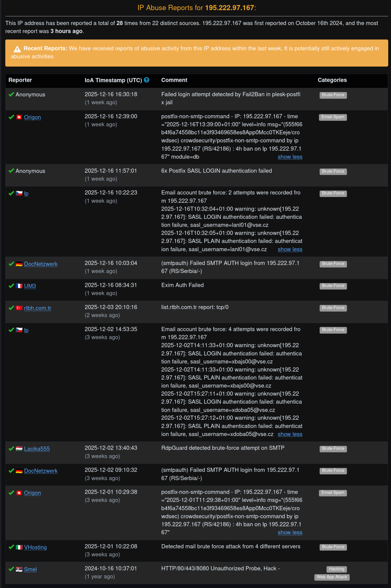Open the VHosting reporter profile
391x588 pixels.
point(35,547)
